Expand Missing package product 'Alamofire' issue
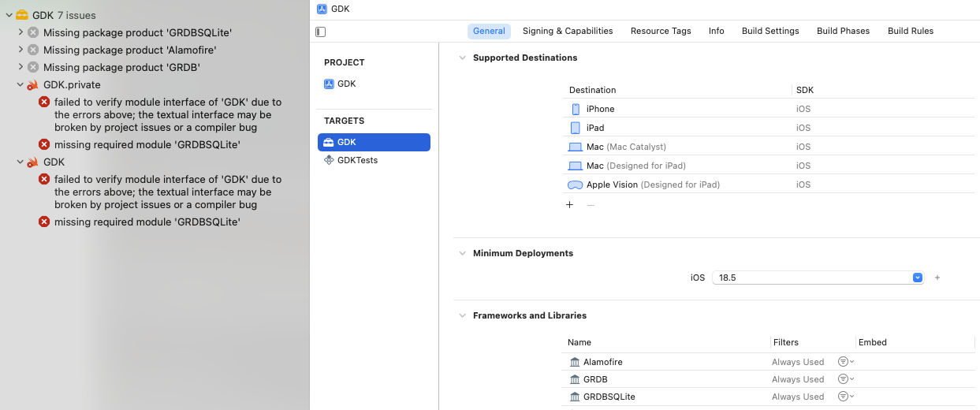 (20, 50)
